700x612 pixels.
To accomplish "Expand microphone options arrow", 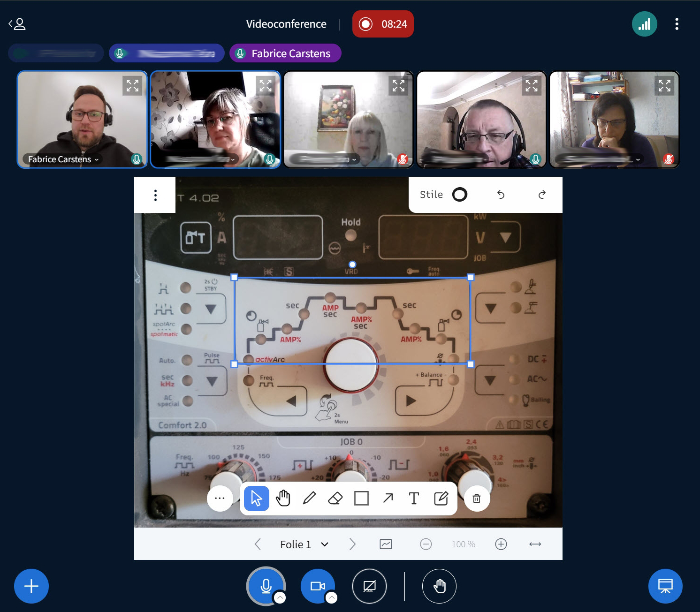I will (x=280, y=597).
